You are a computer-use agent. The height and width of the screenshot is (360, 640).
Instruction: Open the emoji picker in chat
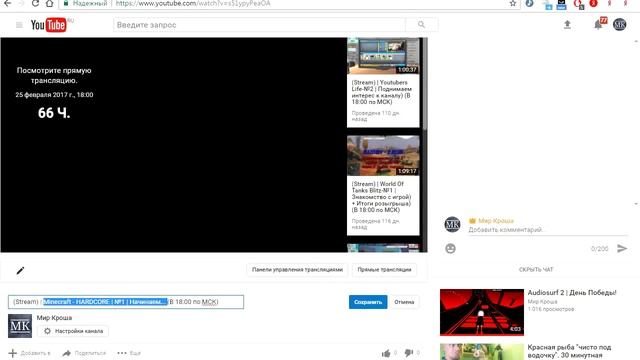click(450, 248)
